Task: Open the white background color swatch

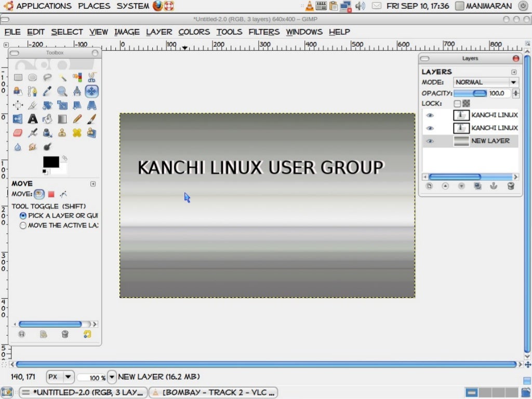Action: pos(63,169)
